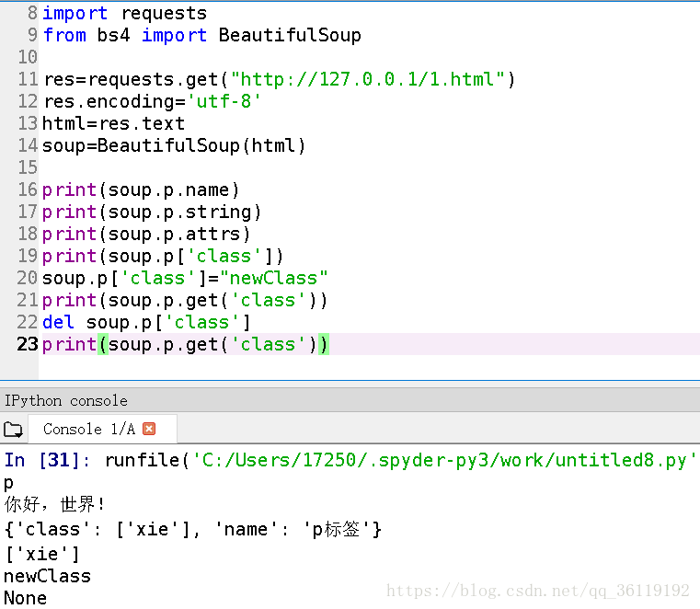This screenshot has height=609, width=700.
Task: Click the soup=BeautifulSoup(html) line
Action: pos(174,145)
